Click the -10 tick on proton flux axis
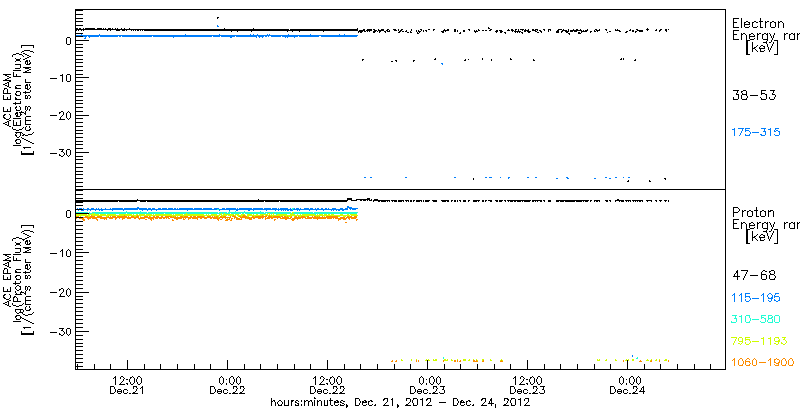The width and height of the screenshot is (800, 410). pos(60,253)
